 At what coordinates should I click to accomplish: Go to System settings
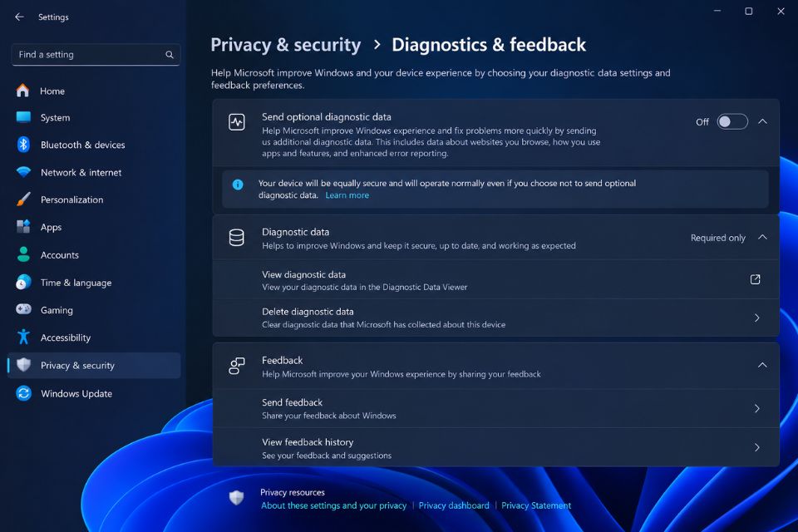pyautogui.click(x=94, y=117)
